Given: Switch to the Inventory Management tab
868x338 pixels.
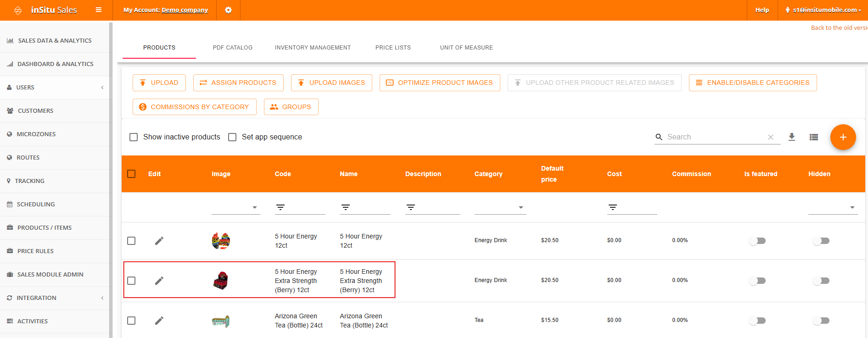Looking at the screenshot, I should (313, 48).
